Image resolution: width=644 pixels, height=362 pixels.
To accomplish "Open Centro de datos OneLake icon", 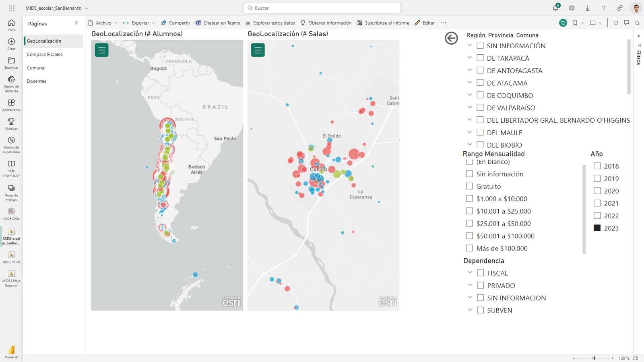I will [11, 84].
